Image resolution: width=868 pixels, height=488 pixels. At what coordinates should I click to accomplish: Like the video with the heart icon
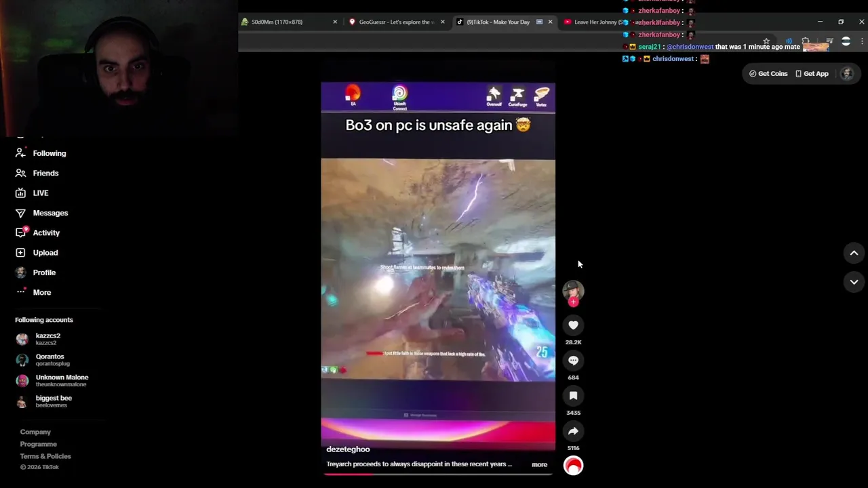[573, 325]
